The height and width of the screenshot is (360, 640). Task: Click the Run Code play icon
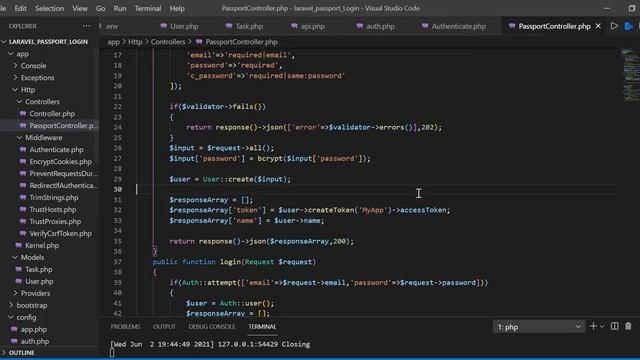(614, 26)
